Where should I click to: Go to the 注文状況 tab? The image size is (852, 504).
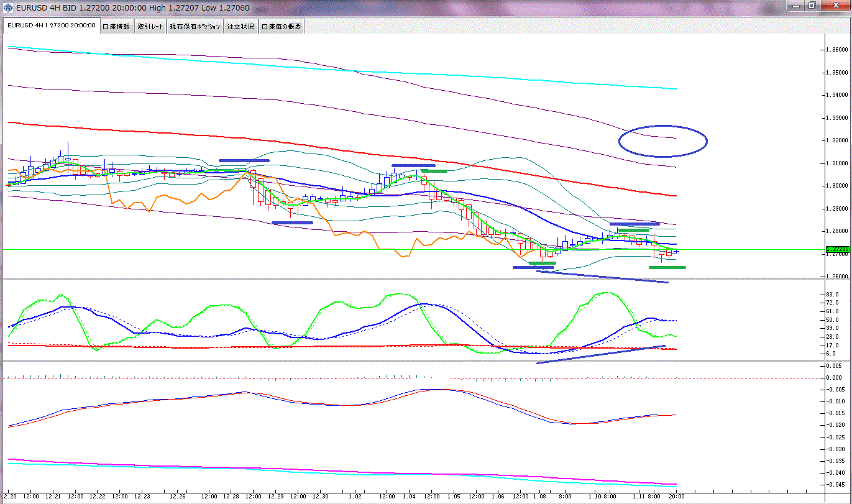click(241, 27)
